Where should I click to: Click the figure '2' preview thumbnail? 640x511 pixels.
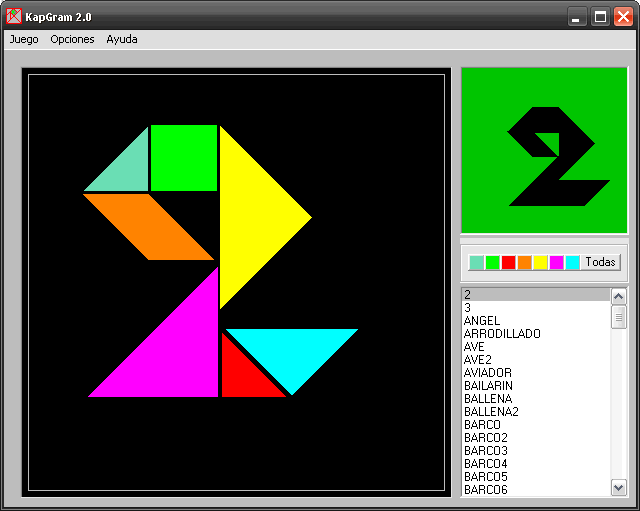(544, 150)
